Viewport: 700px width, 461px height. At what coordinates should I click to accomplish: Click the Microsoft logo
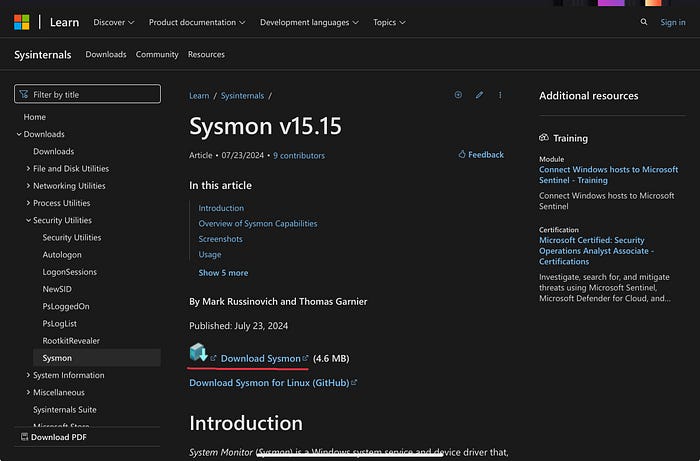tap(21, 22)
